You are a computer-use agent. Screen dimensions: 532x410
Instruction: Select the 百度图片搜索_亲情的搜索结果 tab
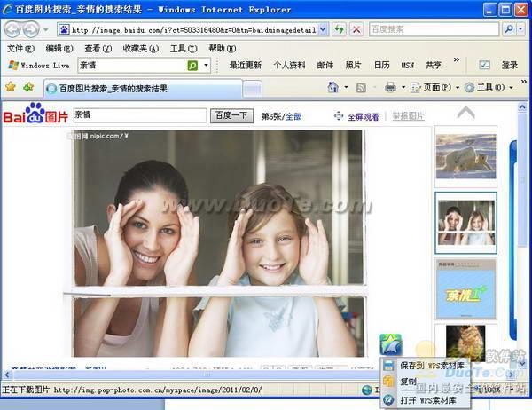[x=143, y=89]
